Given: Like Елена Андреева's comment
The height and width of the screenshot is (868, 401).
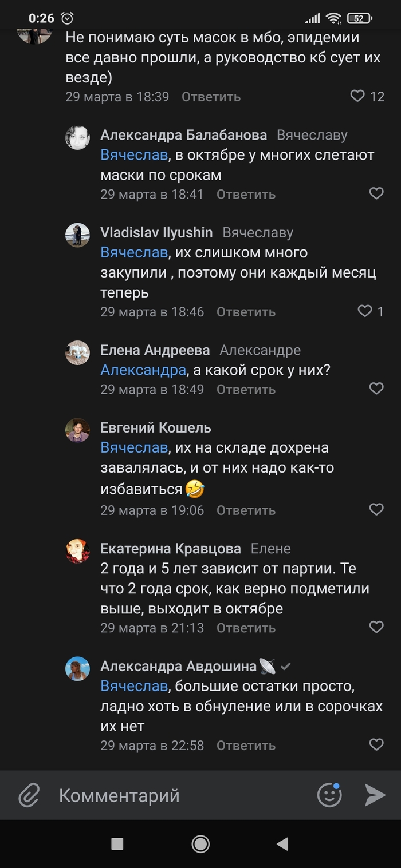Looking at the screenshot, I should point(376,389).
